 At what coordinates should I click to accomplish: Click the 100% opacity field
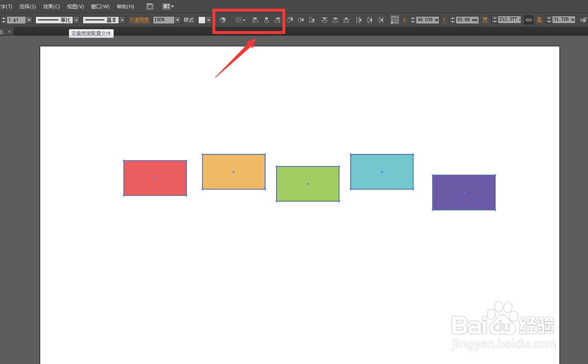click(x=164, y=20)
